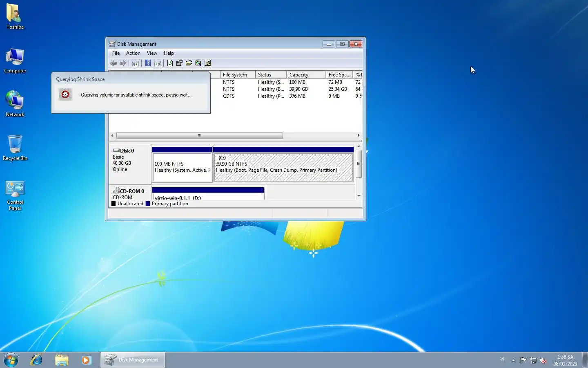Click the blue Primary partition legend swatch
Viewport: 588px width, 368px height.
click(148, 204)
